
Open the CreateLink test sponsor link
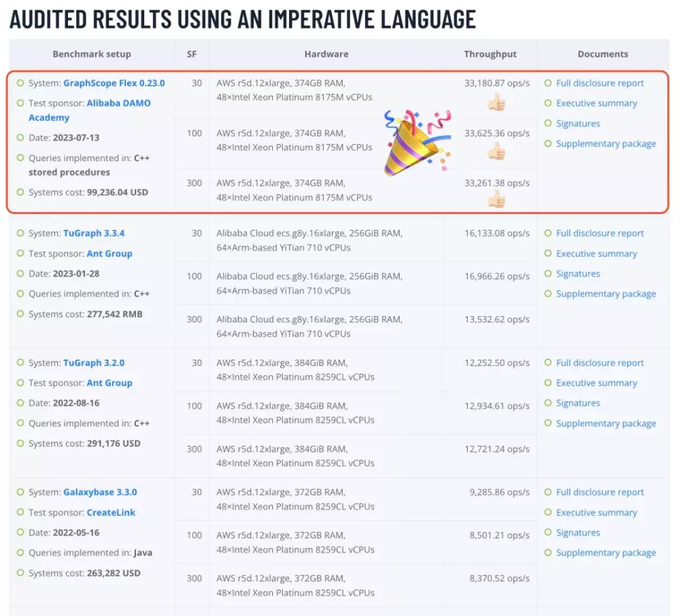tap(111, 513)
